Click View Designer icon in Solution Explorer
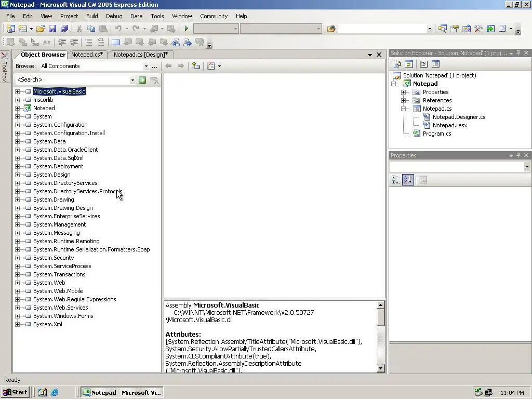Image resolution: width=532 pixels, height=399 pixels. click(436, 64)
